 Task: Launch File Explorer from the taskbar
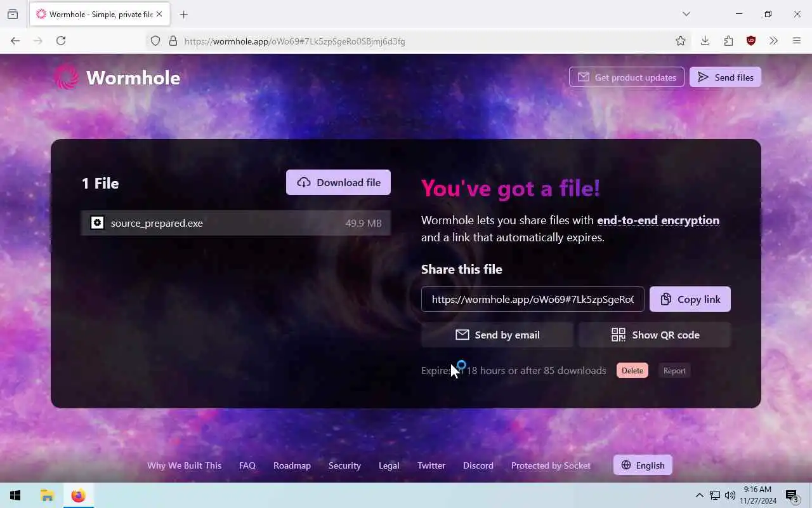[x=47, y=495]
